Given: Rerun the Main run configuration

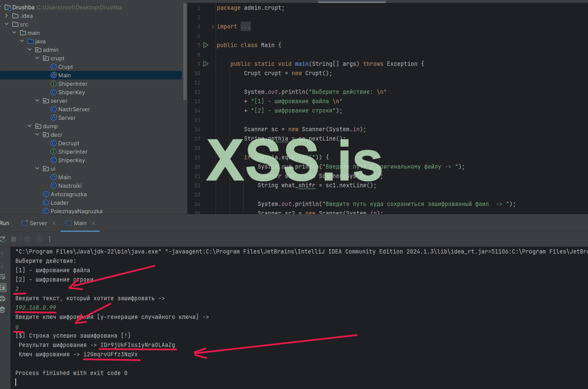Looking at the screenshot, I should coord(3,239).
